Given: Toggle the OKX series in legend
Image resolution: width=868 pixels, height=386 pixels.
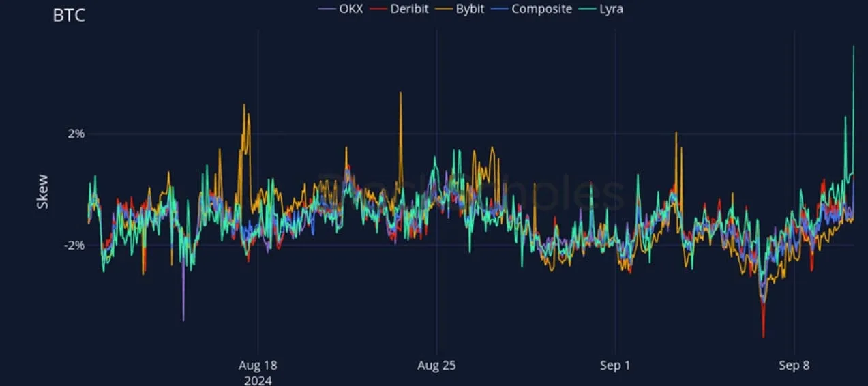Looking at the screenshot, I should pos(341,9).
